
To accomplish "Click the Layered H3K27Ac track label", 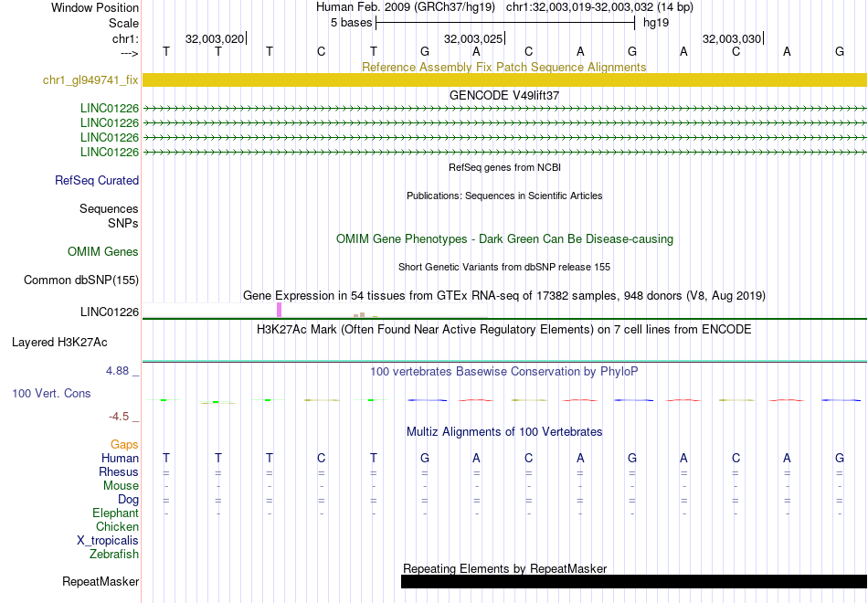I will [59, 343].
